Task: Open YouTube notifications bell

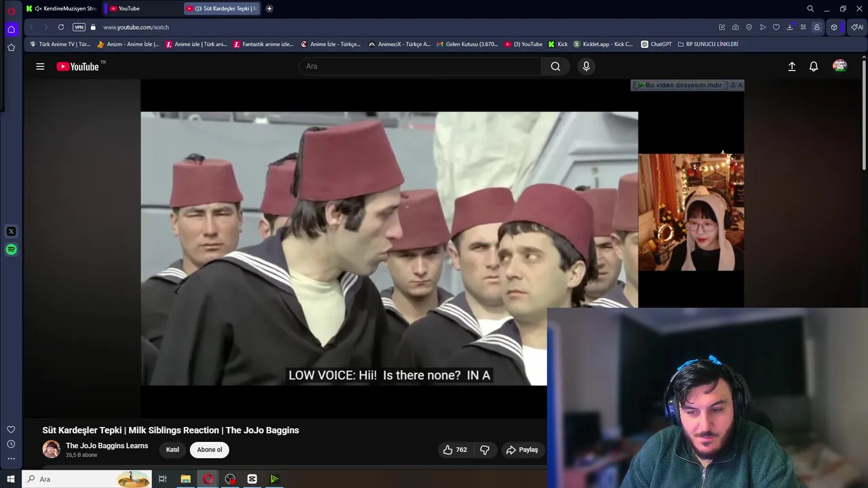Action: click(814, 66)
